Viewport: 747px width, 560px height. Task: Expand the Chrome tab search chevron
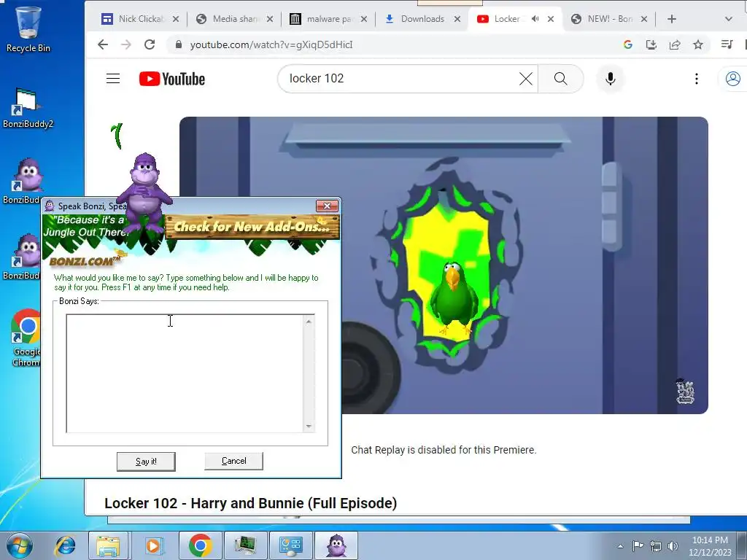coord(729,19)
